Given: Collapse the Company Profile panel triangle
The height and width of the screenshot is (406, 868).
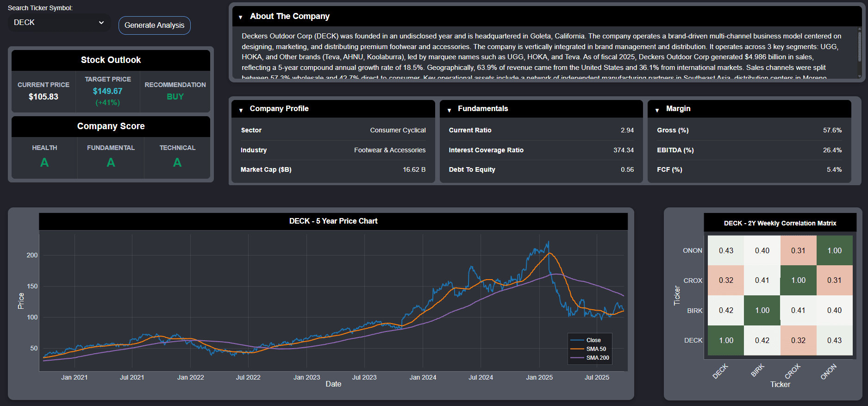Looking at the screenshot, I should tap(241, 110).
